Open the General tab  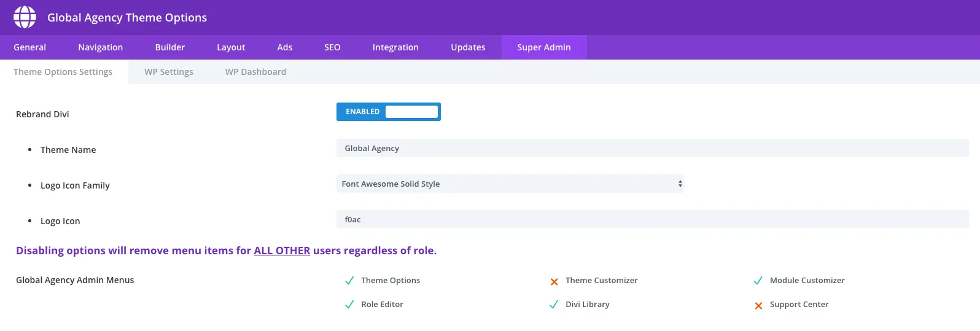[x=29, y=47]
